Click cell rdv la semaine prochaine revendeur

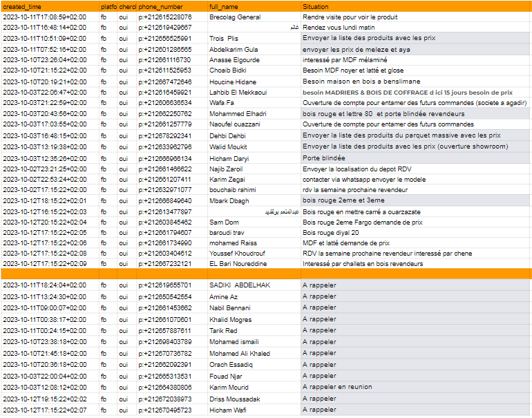coord(416,190)
